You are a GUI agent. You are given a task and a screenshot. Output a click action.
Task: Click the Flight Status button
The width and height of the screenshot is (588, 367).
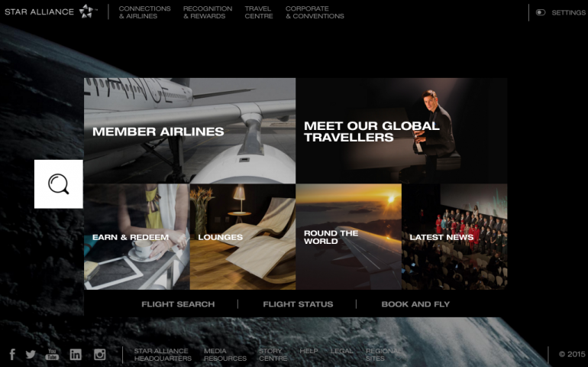pos(298,304)
